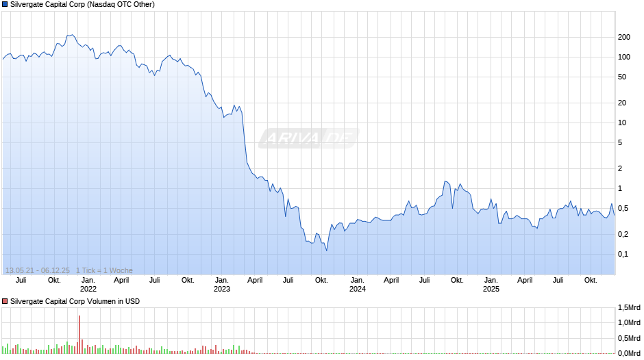Screen dimensions: 644x360
Task: Click the 'Jan.' label above 2025
Action: point(491,281)
